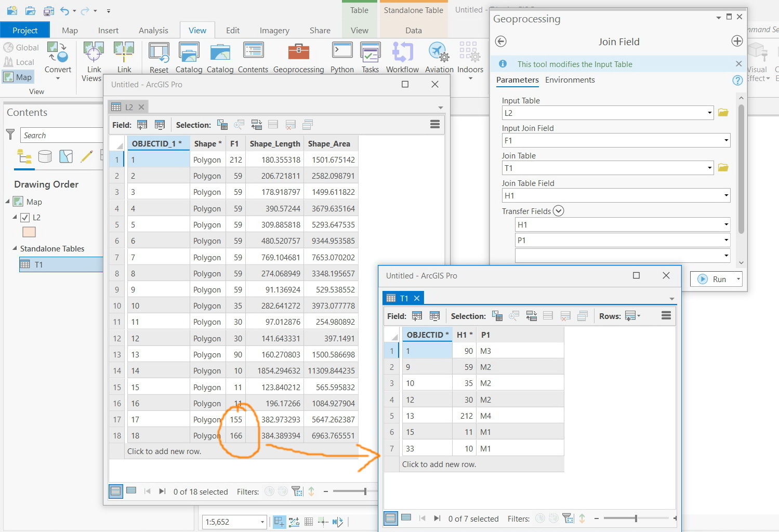Open the P1 transfer field dropdown
Viewport: 779px width, 532px height.
pos(726,240)
